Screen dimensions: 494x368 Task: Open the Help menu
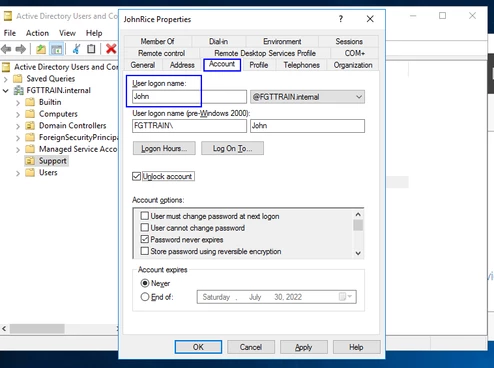tap(94, 33)
